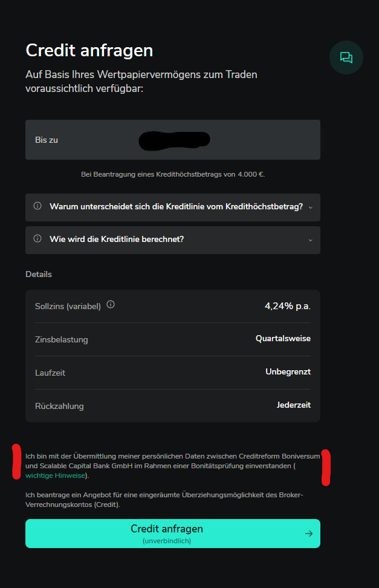Open the chat support bubble icon
379x588 pixels.
(346, 57)
